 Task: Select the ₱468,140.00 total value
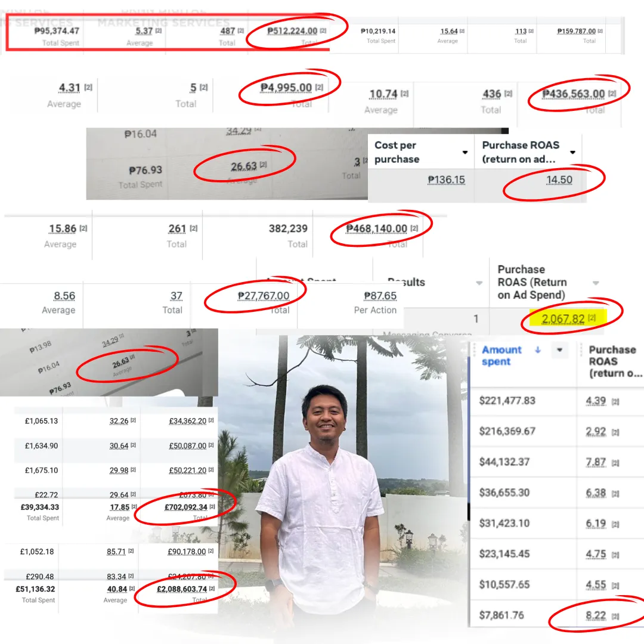click(x=377, y=228)
